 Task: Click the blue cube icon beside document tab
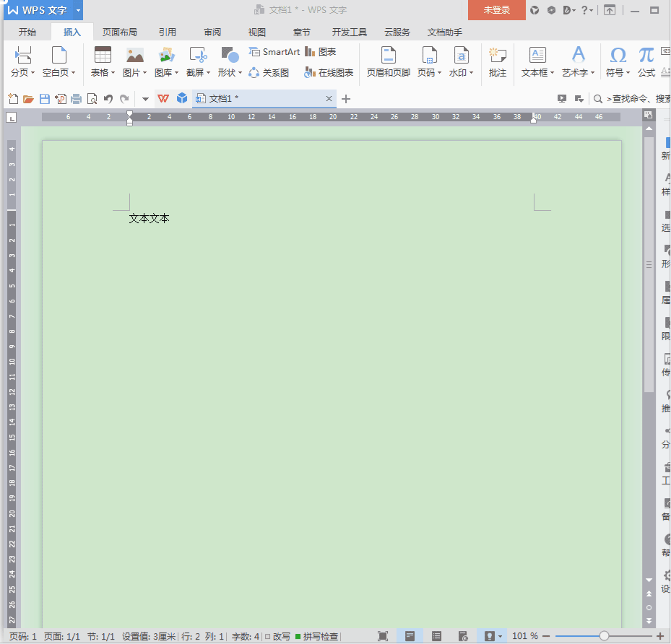(x=182, y=98)
